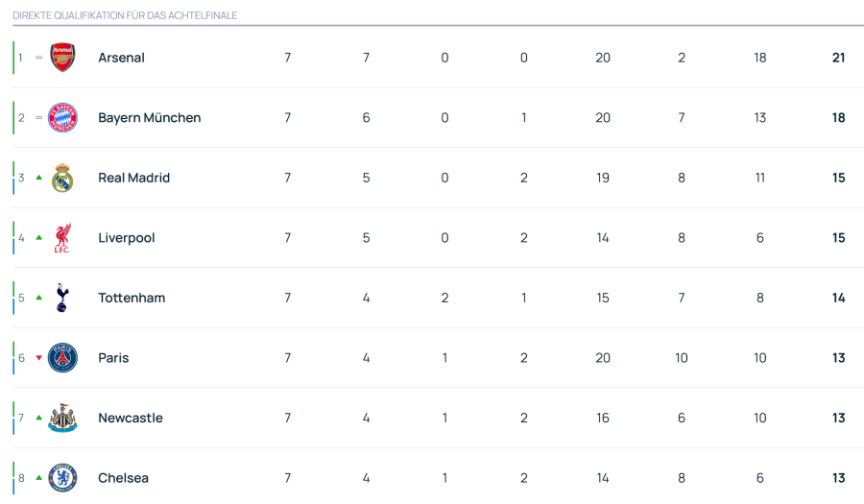Select the Real Madrid team name
The image size is (864, 504).
coord(133,178)
